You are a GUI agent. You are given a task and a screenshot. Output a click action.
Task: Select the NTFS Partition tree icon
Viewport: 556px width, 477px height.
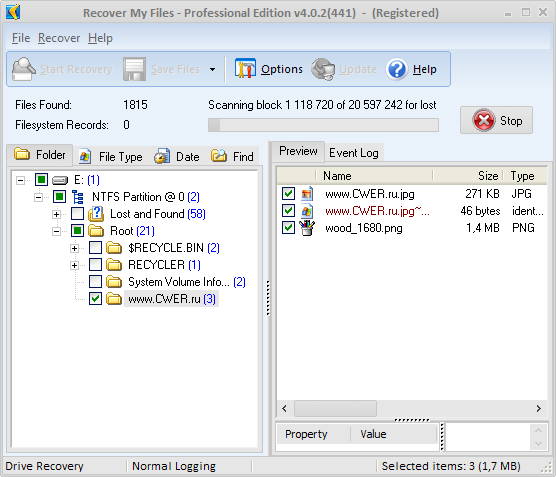tap(78, 197)
